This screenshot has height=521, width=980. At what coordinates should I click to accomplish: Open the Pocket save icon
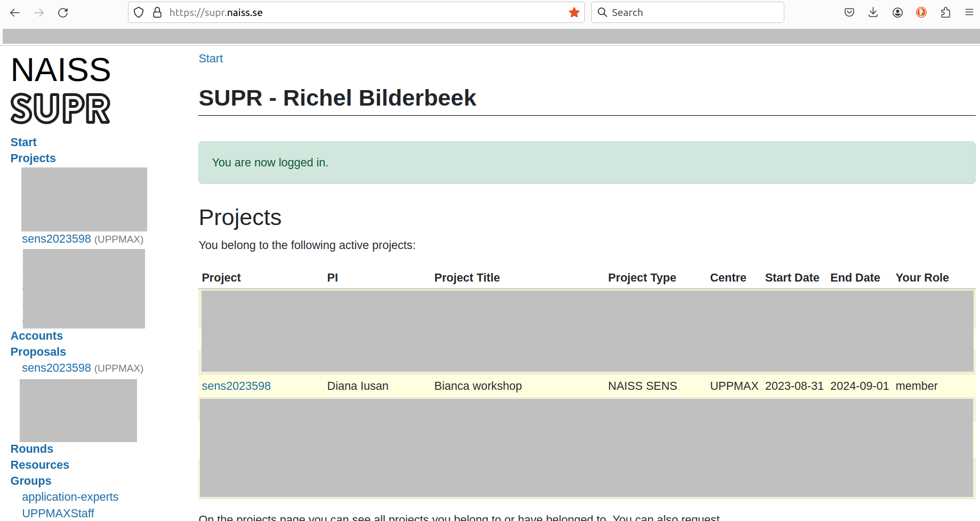tap(849, 12)
